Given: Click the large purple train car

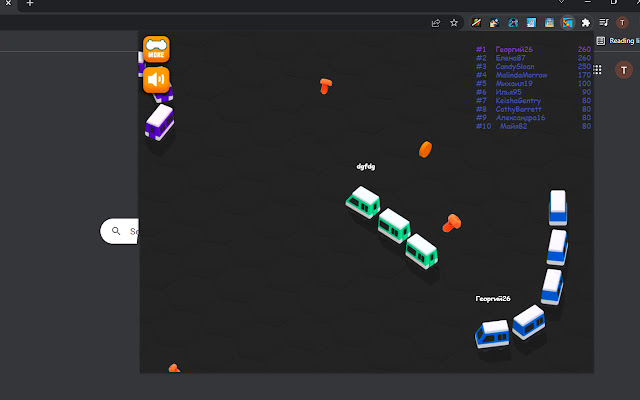Looking at the screenshot, I should point(160,122).
